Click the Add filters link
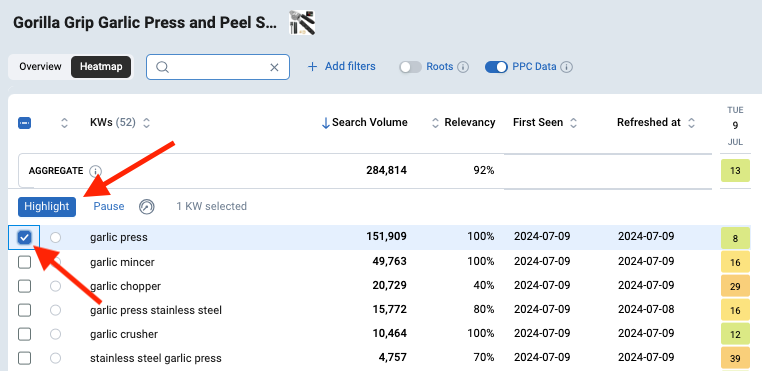This screenshot has width=762, height=371. [x=350, y=67]
